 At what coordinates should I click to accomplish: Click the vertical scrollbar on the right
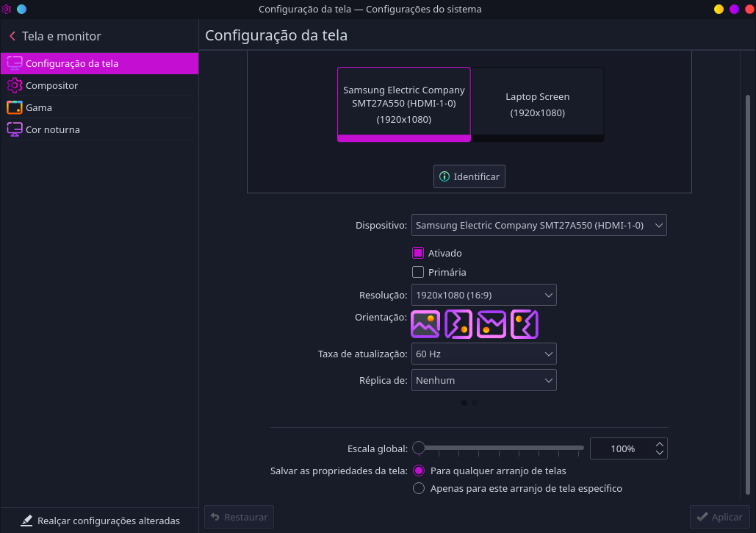[748, 295]
